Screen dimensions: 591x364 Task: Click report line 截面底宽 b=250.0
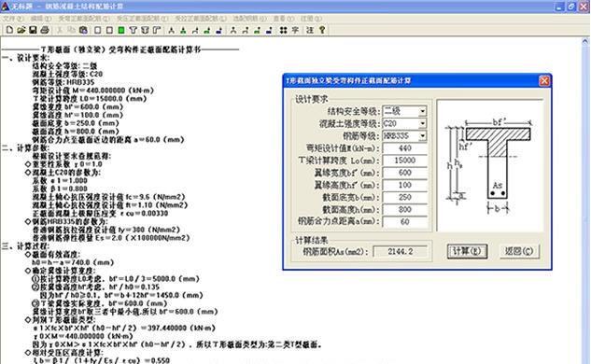click(x=76, y=123)
